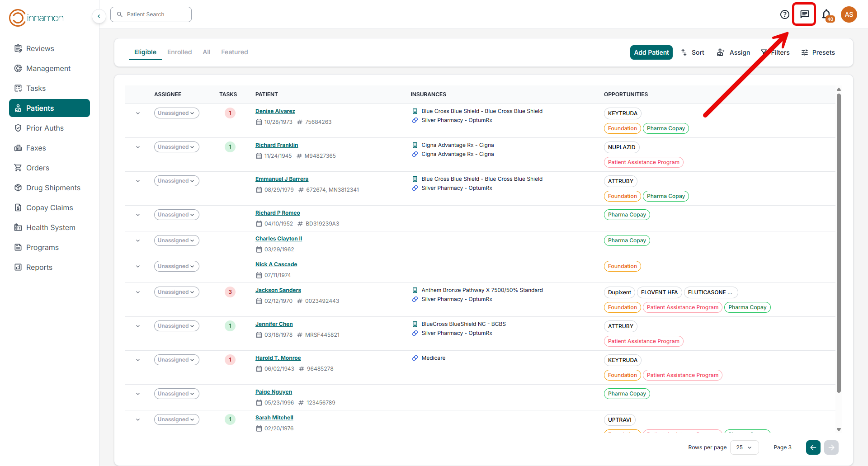Open the messages chat icon

[804, 14]
